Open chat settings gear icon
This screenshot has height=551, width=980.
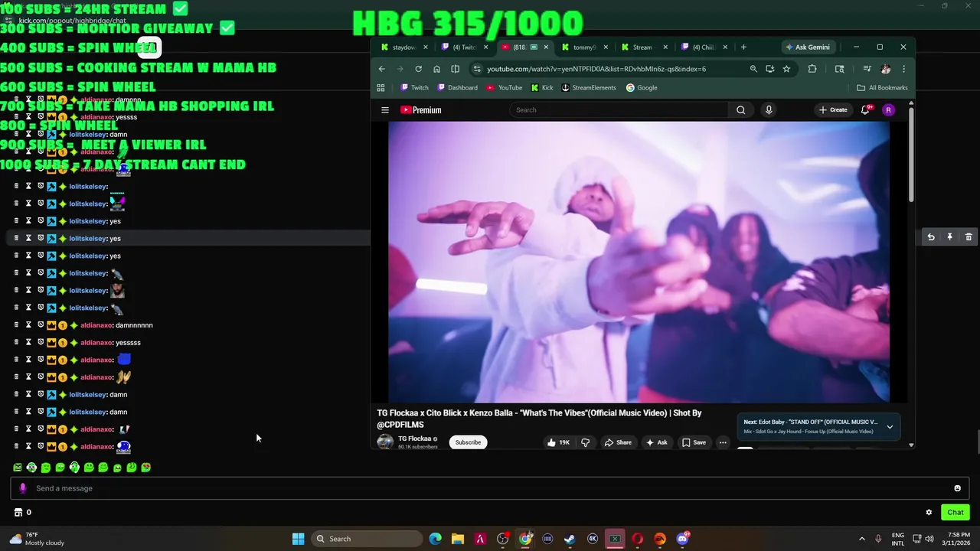(929, 513)
